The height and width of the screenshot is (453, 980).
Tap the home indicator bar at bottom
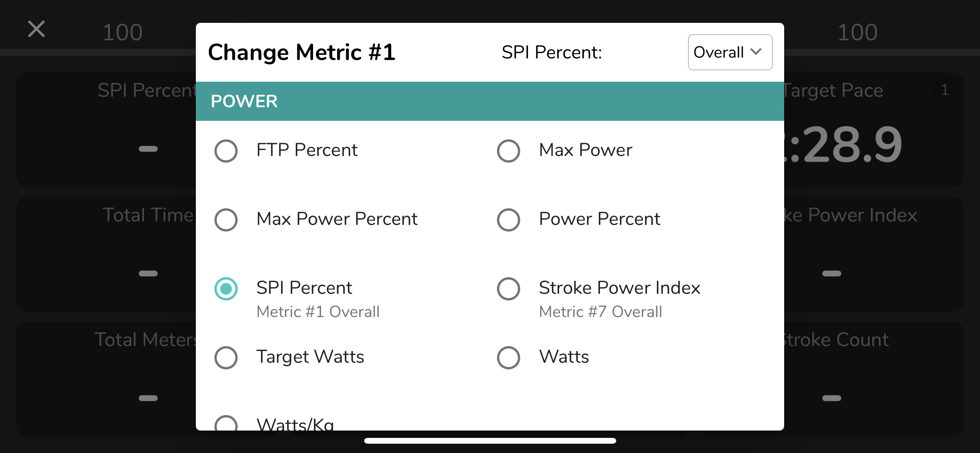tap(490, 440)
